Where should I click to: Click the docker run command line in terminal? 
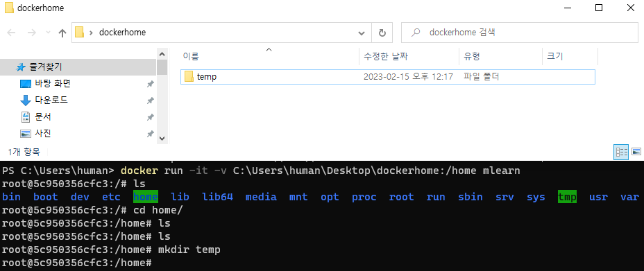261,171
